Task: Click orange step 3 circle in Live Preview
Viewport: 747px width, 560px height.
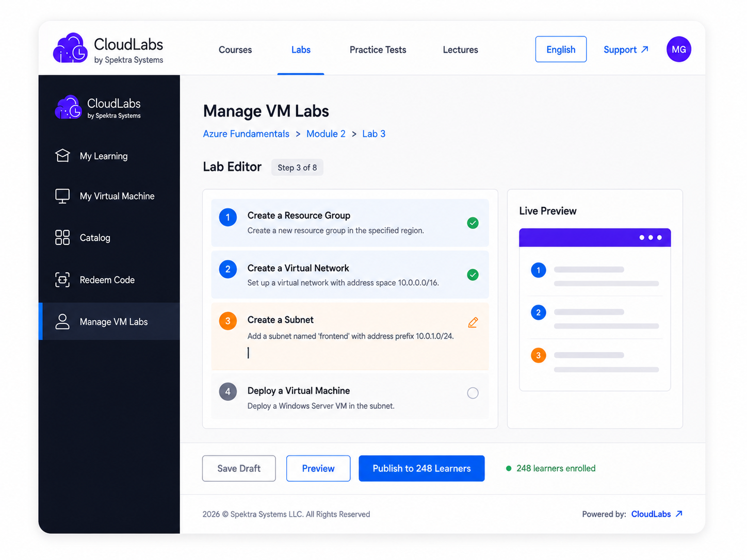Action: pos(539,355)
